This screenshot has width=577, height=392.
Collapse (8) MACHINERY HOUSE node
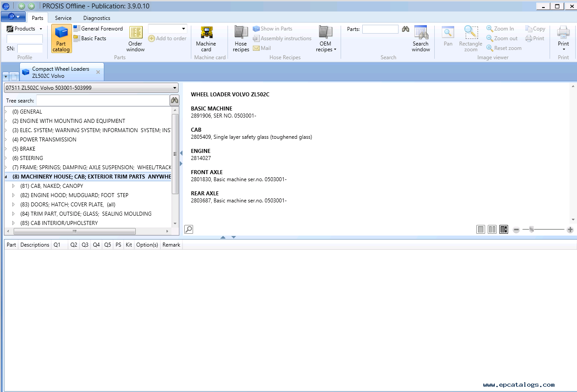(6, 177)
